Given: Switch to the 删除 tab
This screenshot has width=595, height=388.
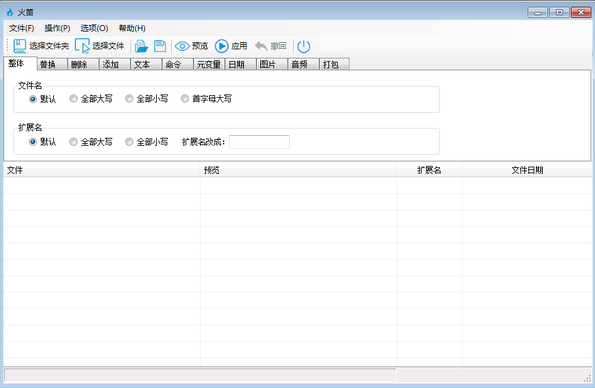Looking at the screenshot, I should (x=83, y=65).
